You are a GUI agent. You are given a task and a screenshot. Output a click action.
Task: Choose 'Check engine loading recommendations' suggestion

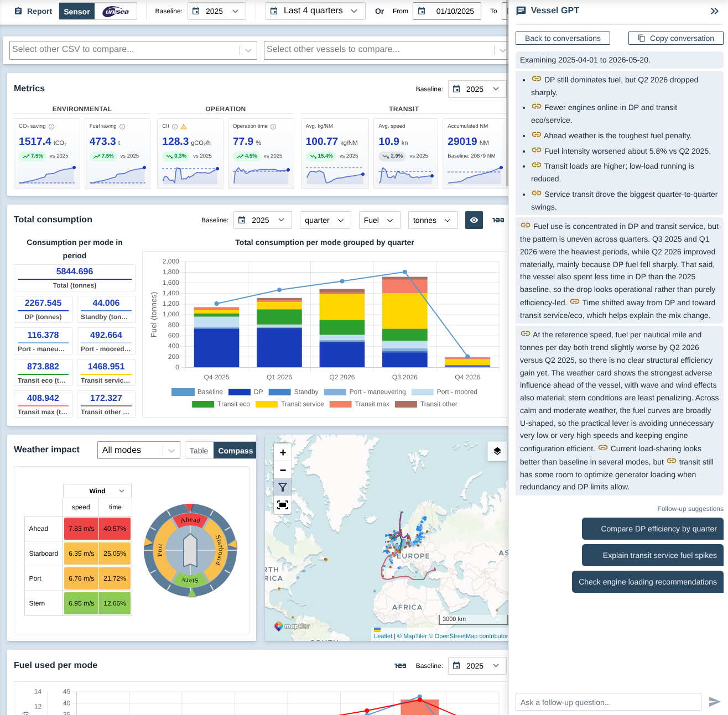pos(648,582)
